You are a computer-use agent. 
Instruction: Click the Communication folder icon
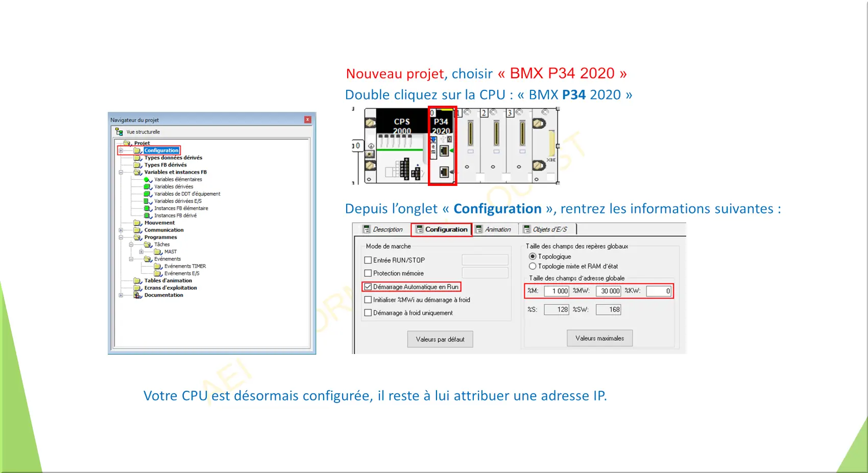click(x=137, y=230)
